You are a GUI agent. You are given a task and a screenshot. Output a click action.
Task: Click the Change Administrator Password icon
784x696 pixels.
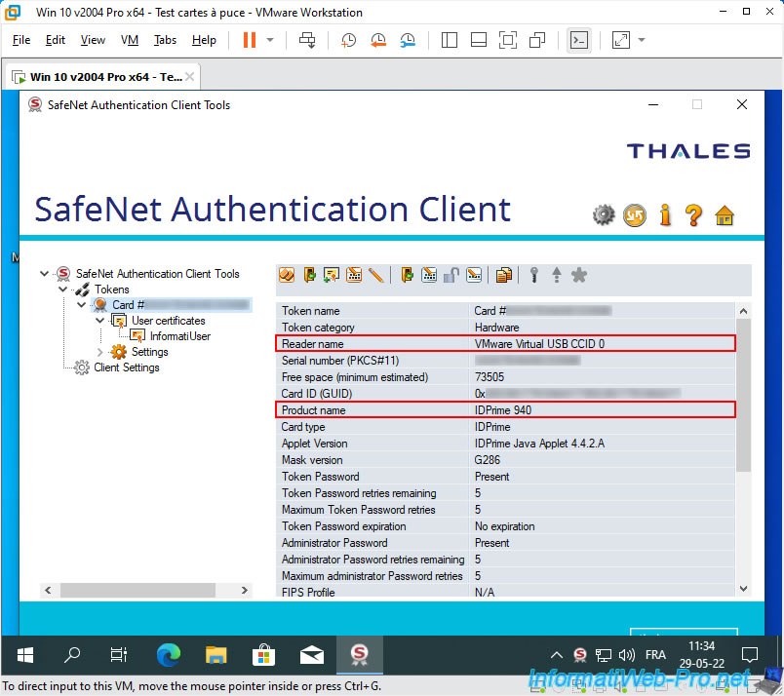(429, 275)
